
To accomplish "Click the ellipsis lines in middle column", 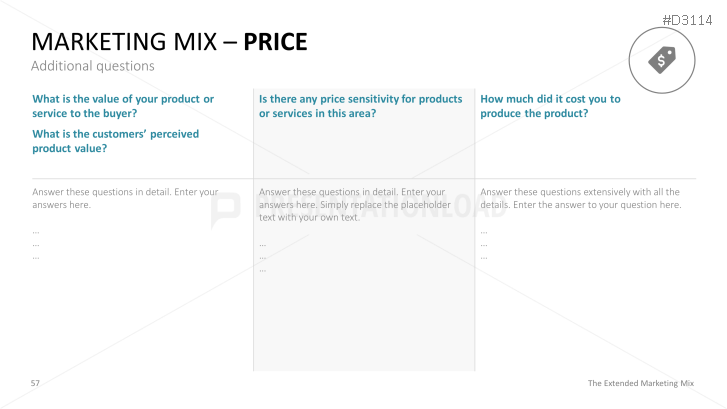I will (x=263, y=256).
